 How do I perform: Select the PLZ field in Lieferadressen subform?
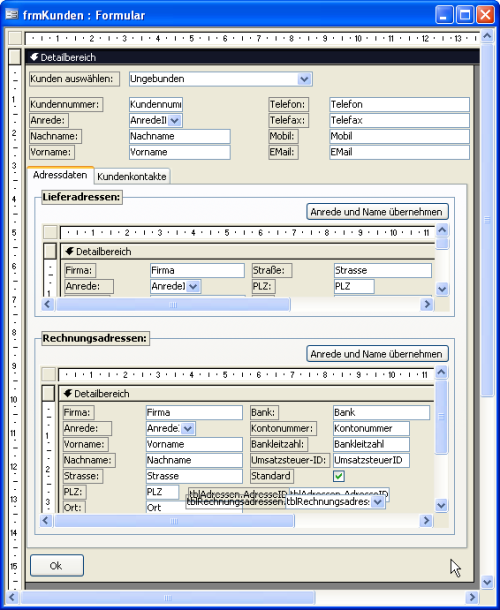point(354,286)
